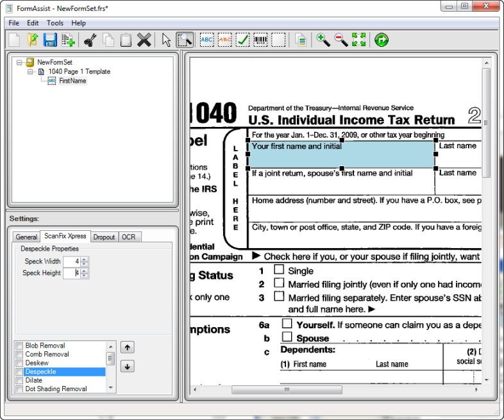Enable Despeckle checkbox
The image size is (504, 420).
coord(19,372)
